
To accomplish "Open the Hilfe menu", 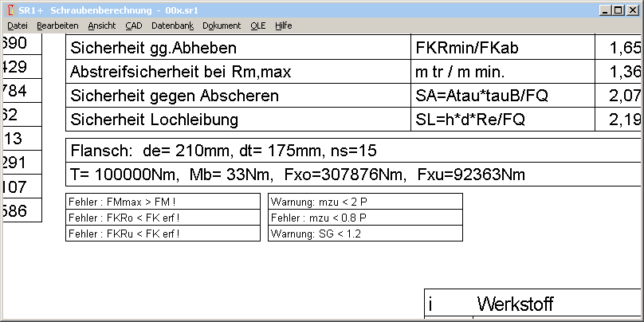I will click(283, 26).
